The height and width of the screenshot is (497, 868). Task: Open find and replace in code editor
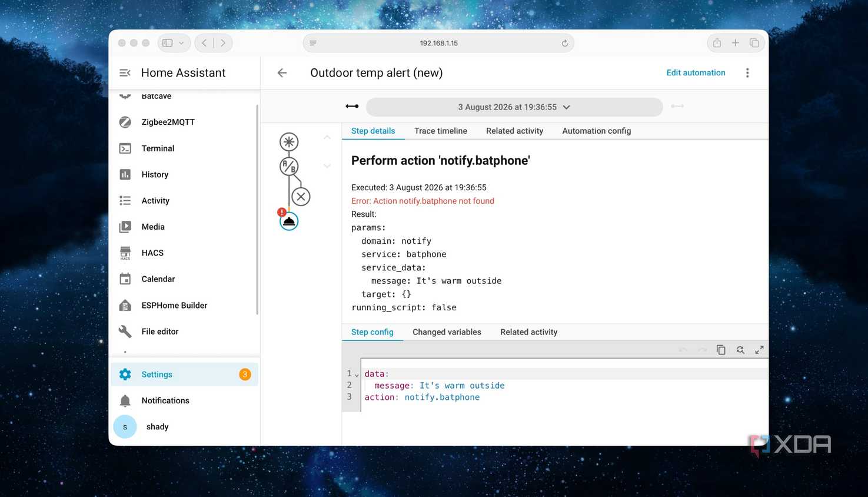[x=740, y=350]
